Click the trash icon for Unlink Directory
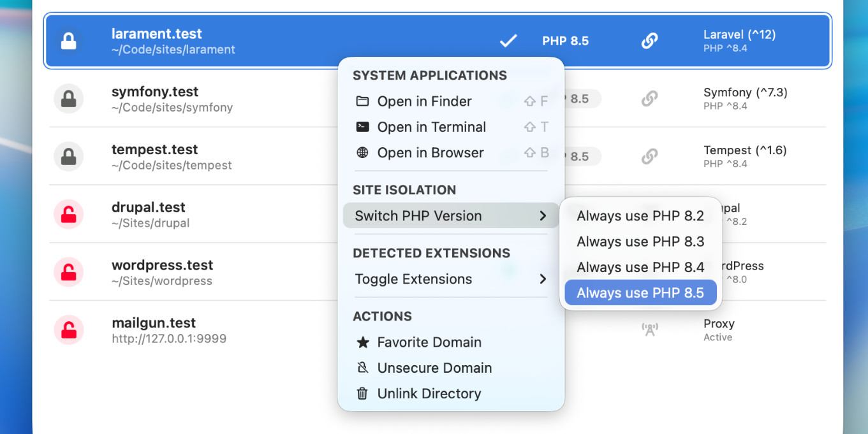This screenshot has height=434, width=868. point(362,393)
